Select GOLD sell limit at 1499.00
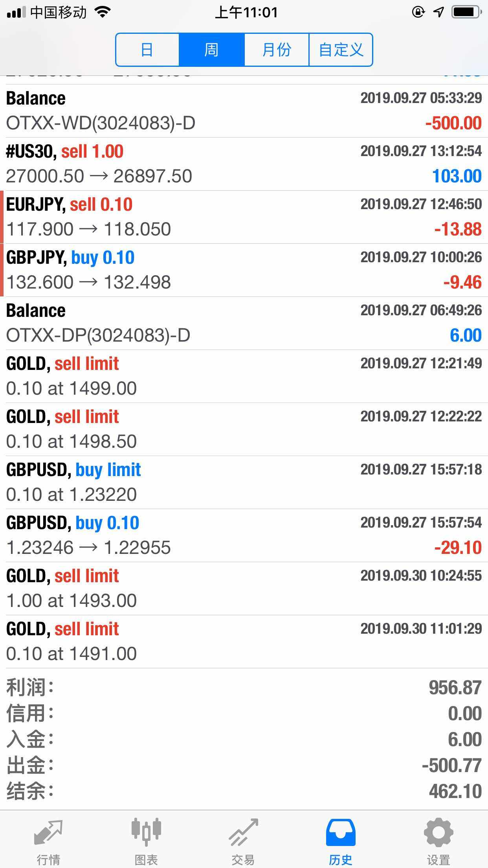488x868 pixels. 244,376
